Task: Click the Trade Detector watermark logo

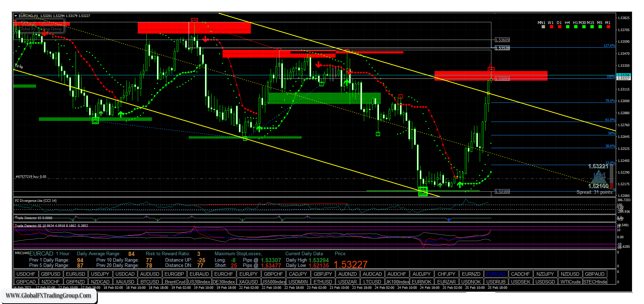Action: tap(41, 27)
